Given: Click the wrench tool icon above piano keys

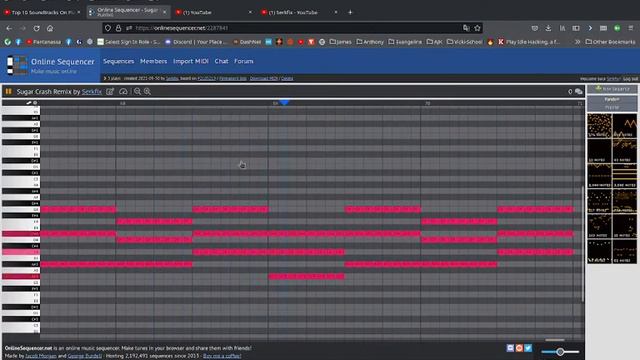Looking at the screenshot, I should point(29,103).
